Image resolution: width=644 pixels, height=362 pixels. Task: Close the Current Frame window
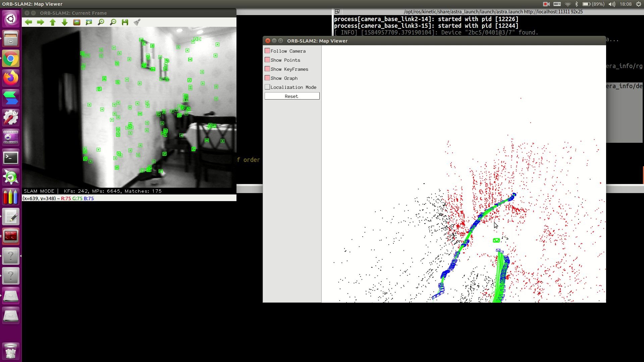coord(27,13)
